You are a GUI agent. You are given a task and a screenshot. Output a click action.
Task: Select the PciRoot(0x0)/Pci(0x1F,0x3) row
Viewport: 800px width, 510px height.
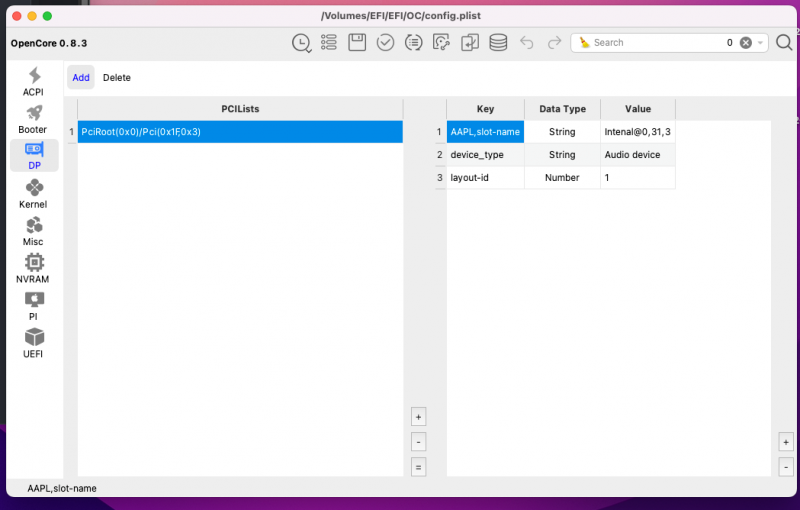pos(240,132)
